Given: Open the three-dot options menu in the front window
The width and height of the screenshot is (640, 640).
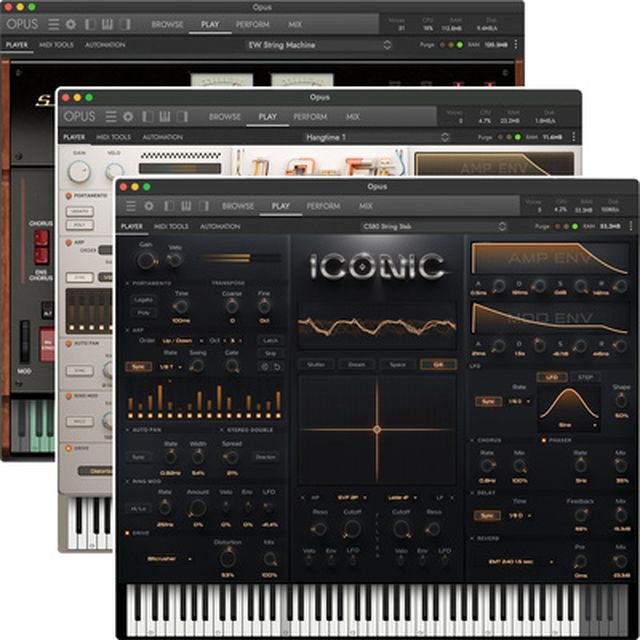Looking at the screenshot, I should (x=631, y=226).
